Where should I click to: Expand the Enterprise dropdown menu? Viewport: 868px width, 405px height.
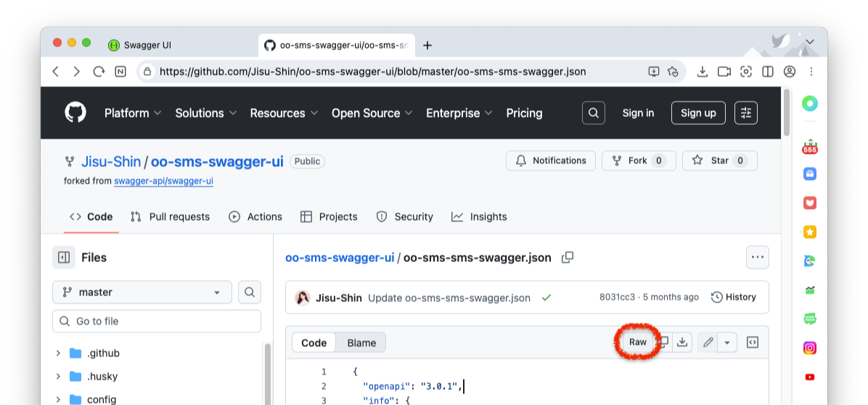click(459, 113)
